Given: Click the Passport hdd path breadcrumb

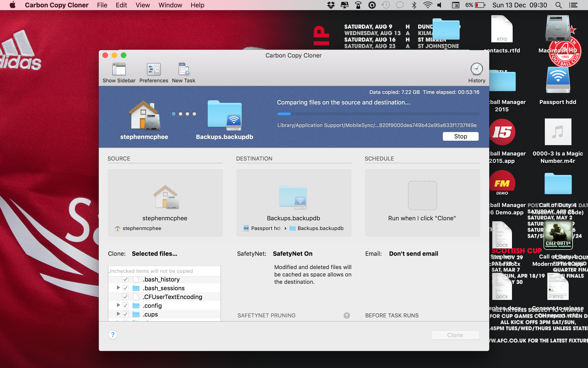Looking at the screenshot, I should (x=263, y=228).
